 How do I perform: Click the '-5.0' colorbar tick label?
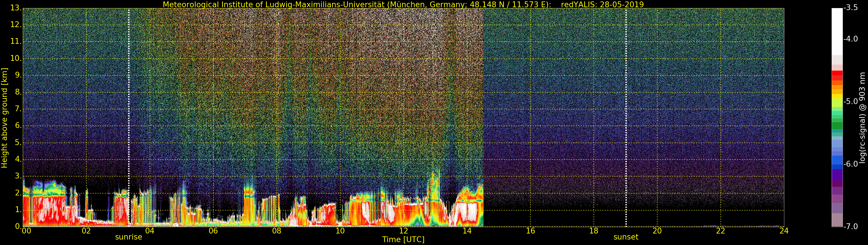tap(851, 102)
